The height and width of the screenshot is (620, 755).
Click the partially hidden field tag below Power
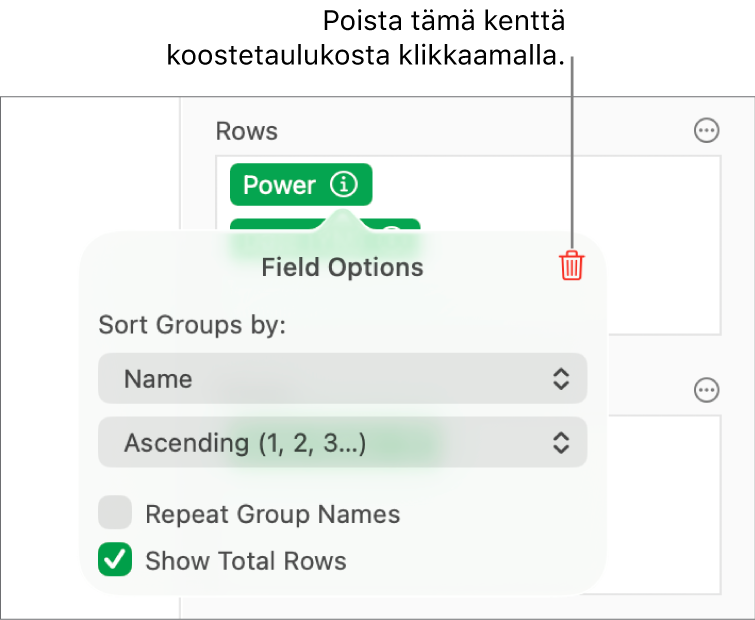300,228
